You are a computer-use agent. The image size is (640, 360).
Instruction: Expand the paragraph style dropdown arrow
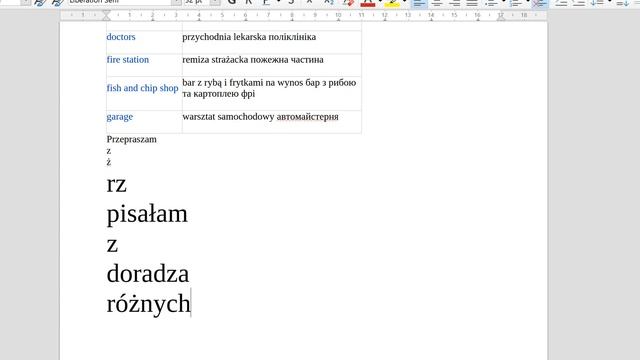coord(25,2)
